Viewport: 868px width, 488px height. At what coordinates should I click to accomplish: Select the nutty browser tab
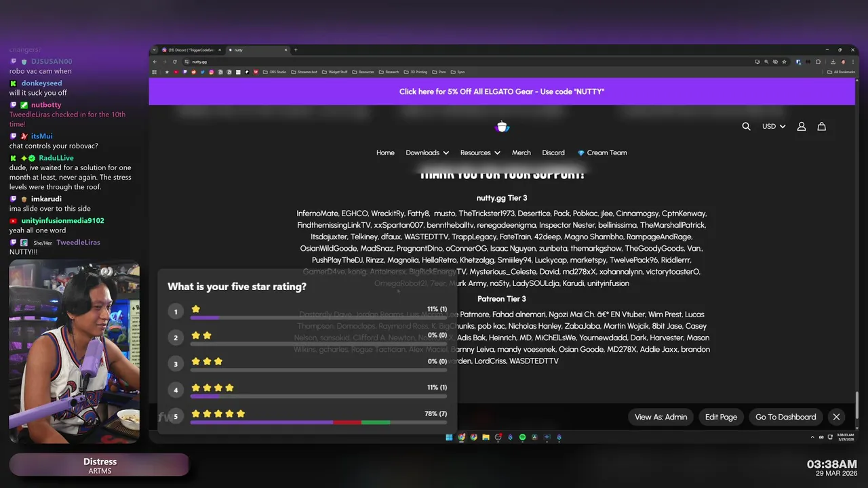[x=258, y=49]
